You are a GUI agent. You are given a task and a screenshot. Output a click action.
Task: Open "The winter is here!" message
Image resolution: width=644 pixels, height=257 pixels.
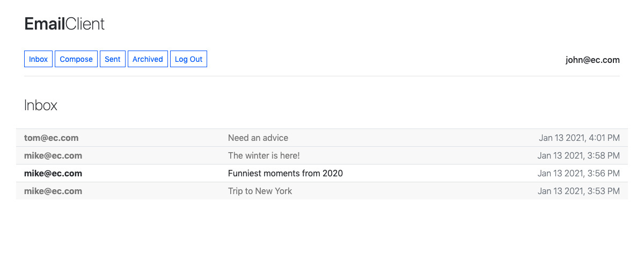pos(264,155)
